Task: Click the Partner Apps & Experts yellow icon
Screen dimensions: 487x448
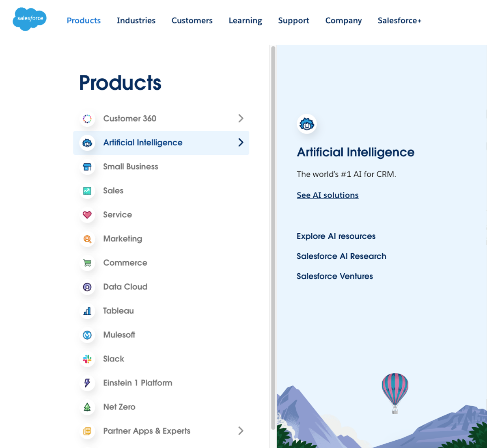Action: [x=87, y=431]
